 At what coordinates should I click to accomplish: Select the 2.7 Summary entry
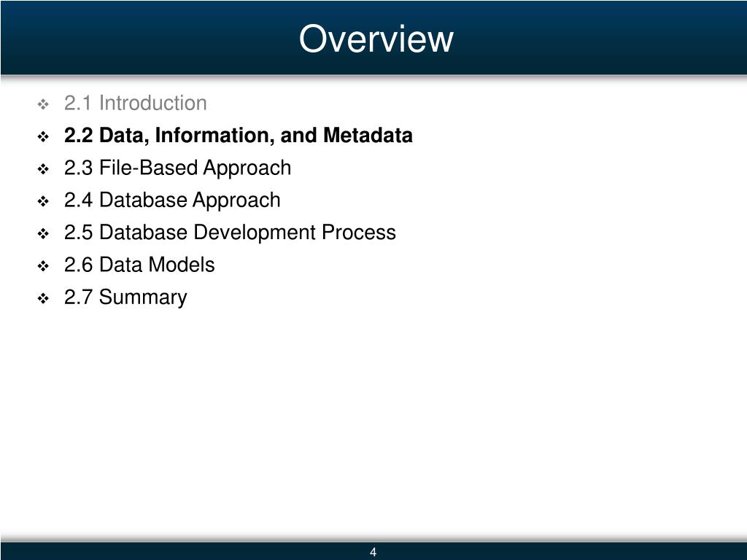[x=125, y=297]
